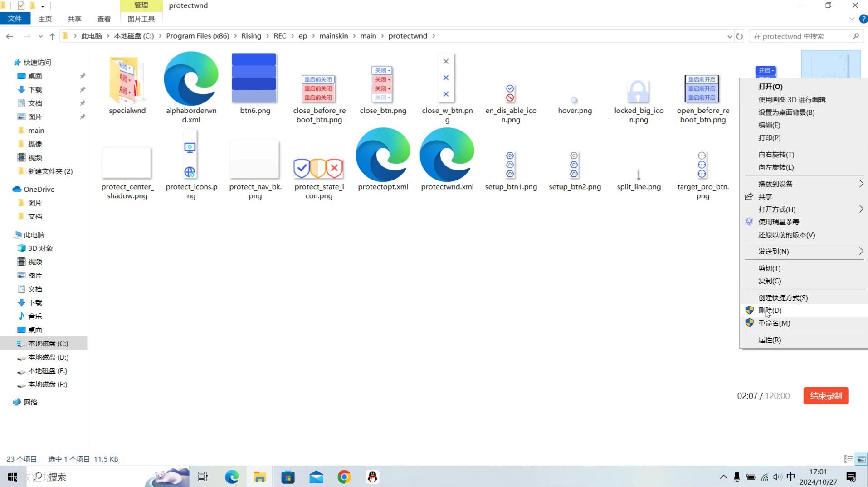Select the target_pro_btn.png file
The height and width of the screenshot is (487, 868).
click(x=702, y=175)
